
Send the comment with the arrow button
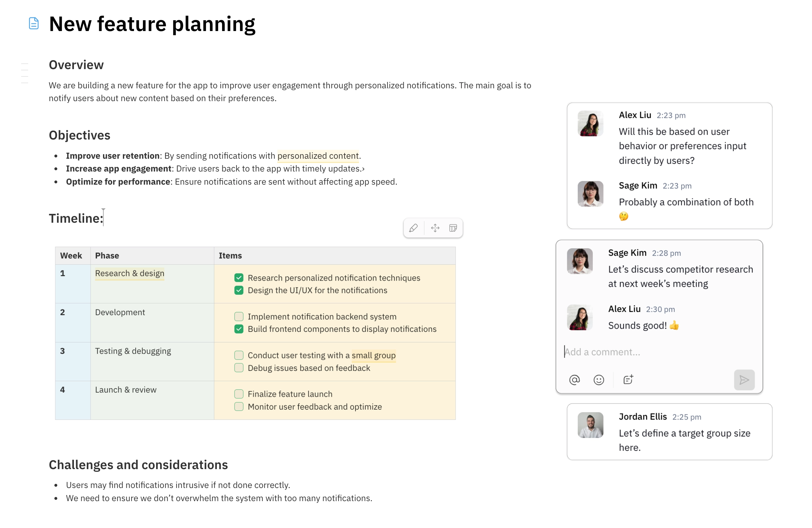[744, 380]
